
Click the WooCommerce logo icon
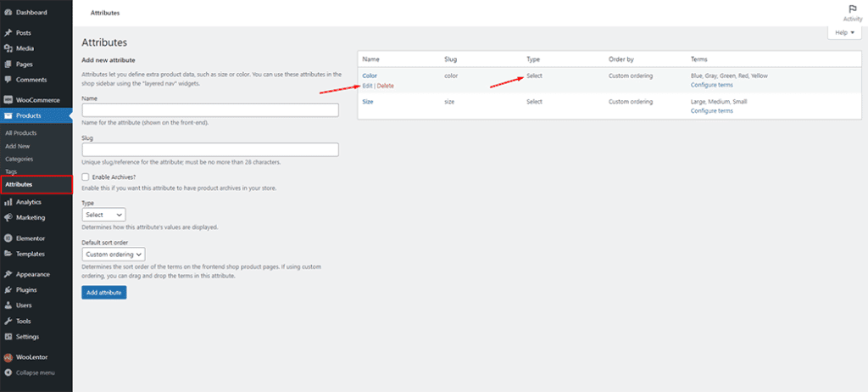8,100
